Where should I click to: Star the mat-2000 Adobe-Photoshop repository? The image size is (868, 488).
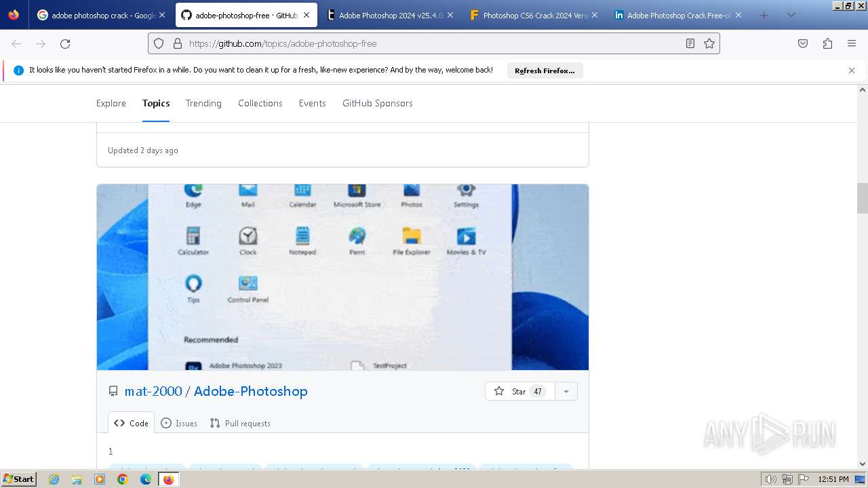coord(520,391)
